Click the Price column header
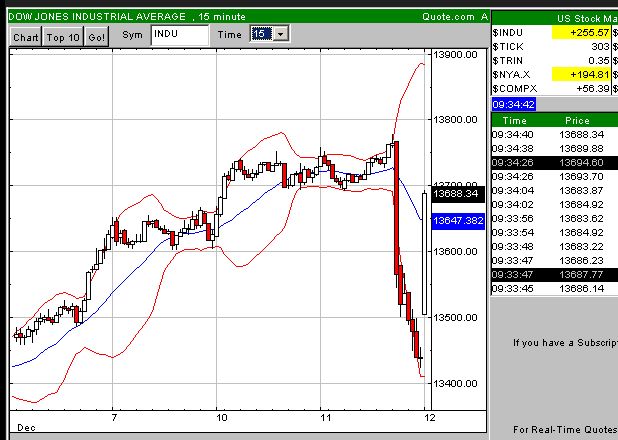The height and width of the screenshot is (440, 618). coord(577,121)
